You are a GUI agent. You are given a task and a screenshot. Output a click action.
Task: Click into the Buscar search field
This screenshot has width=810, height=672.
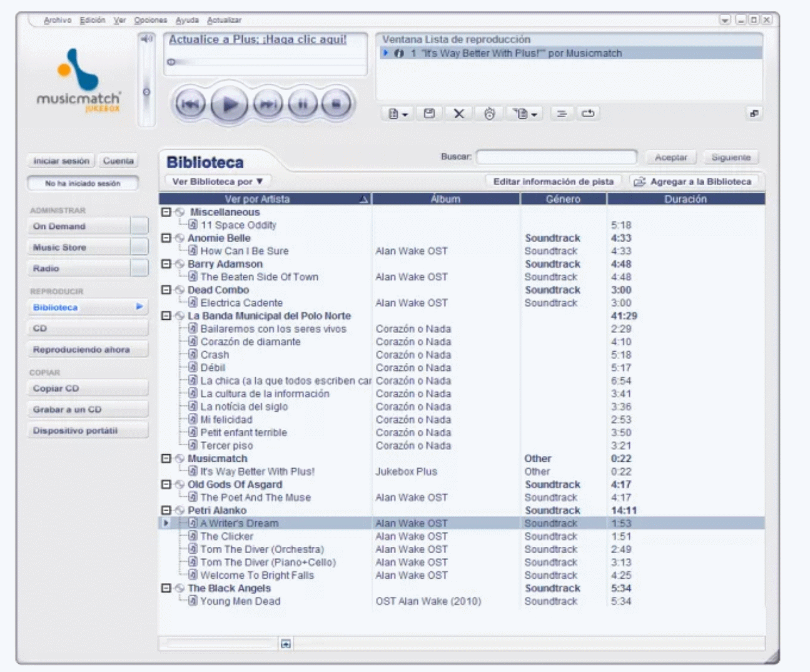556,157
